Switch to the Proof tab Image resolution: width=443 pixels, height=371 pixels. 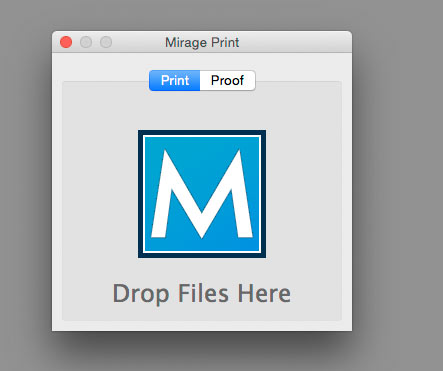click(228, 80)
